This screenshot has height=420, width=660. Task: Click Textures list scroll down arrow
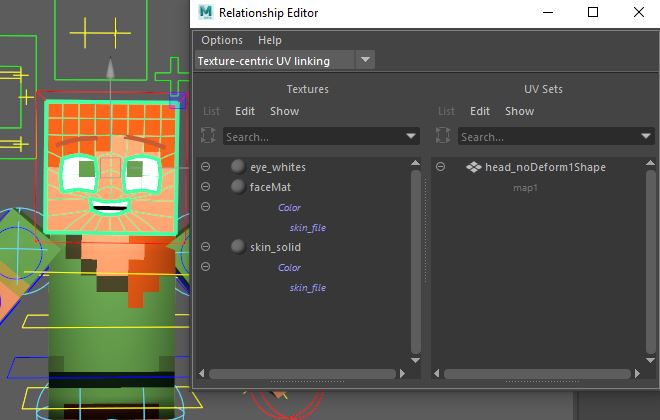coord(415,360)
